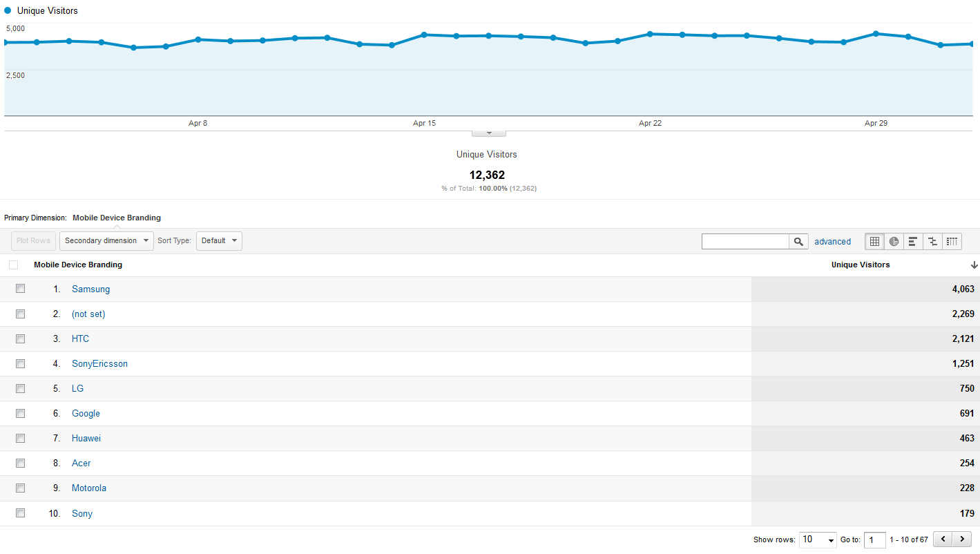Switch to the pie chart percentage view
The image size is (980, 554).
[x=894, y=241]
